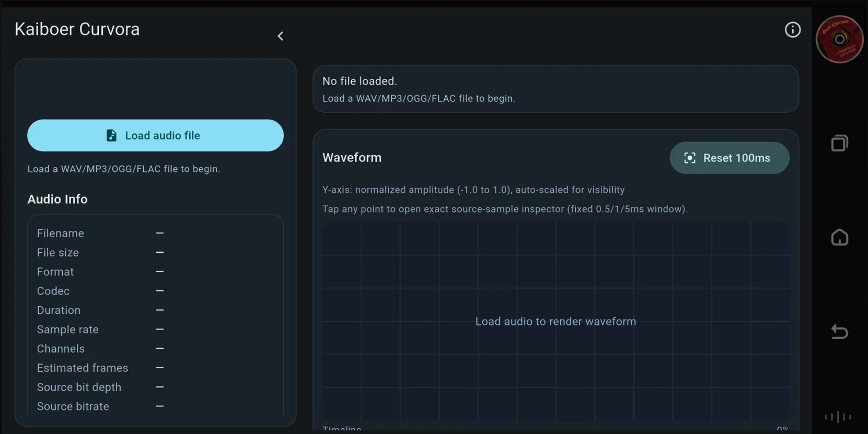Screen dimensions: 868x434
Task: Tap the round album art avatar
Action: pos(839,39)
